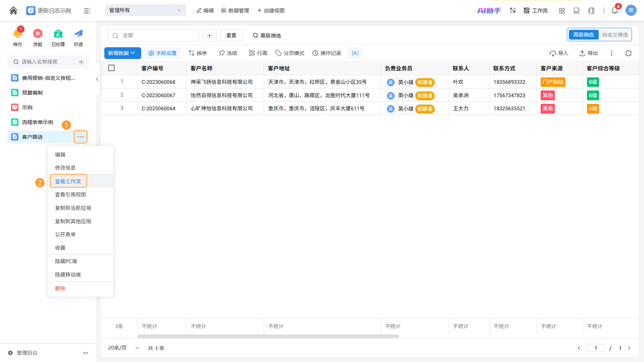Go to next page arrow
Viewport: 644px width, 362px height.
[x=630, y=348]
